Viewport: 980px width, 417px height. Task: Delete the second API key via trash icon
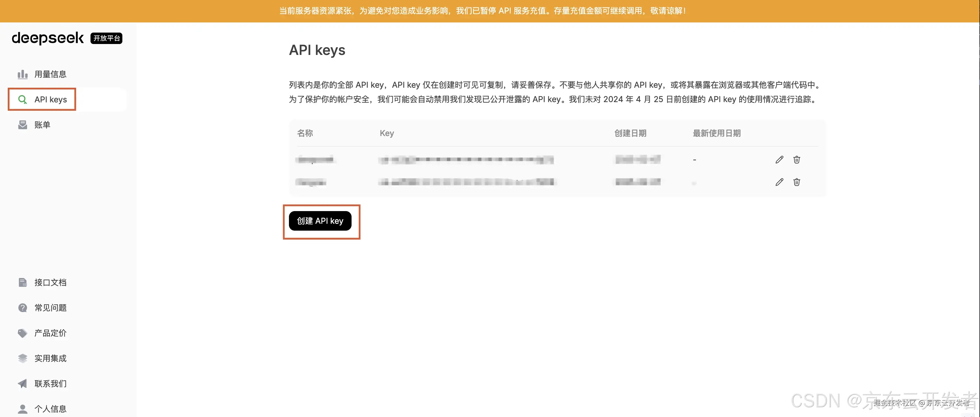tap(797, 182)
